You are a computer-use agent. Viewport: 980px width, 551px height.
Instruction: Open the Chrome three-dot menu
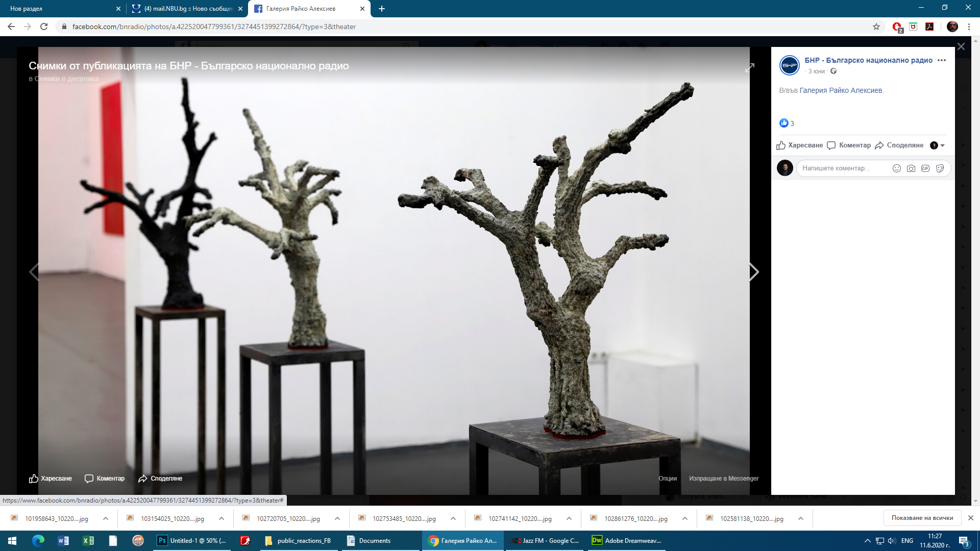tap(969, 27)
